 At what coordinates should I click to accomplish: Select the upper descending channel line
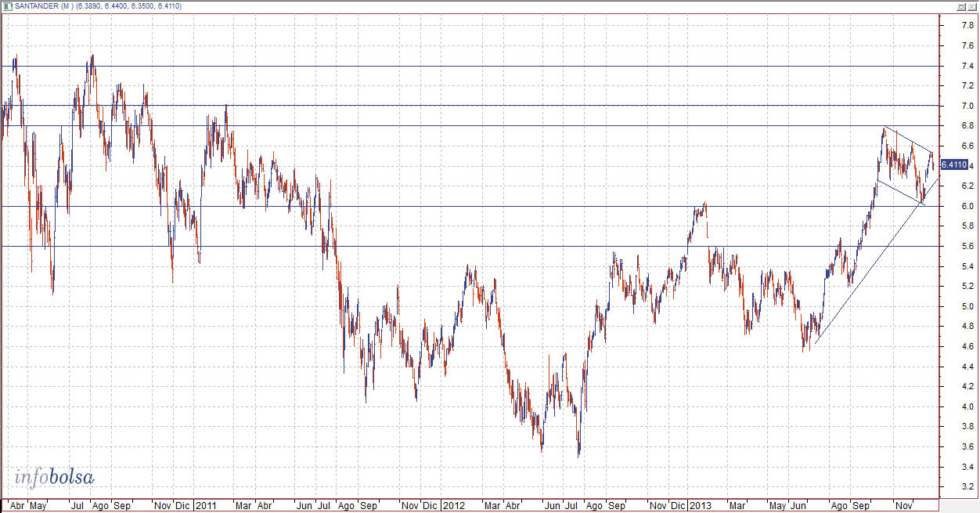(x=908, y=139)
